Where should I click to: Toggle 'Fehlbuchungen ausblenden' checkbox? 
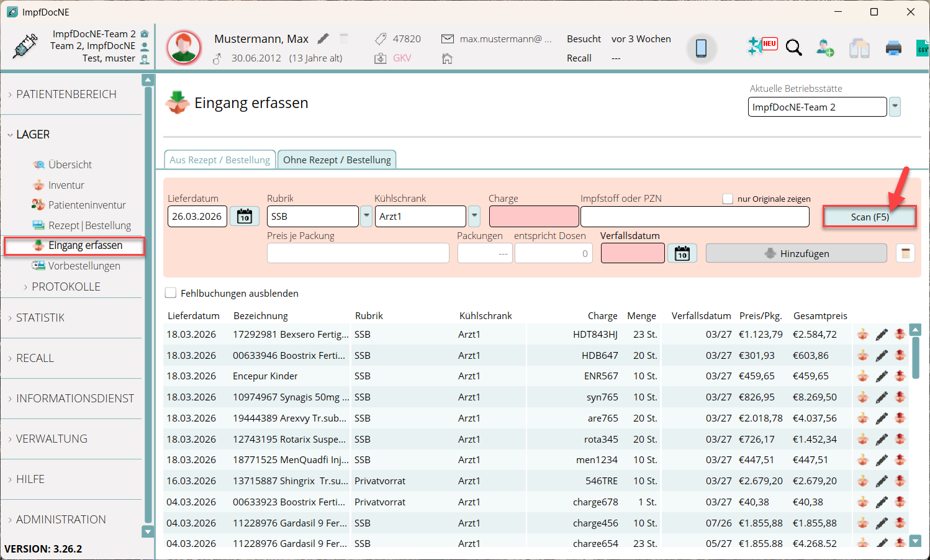pos(171,293)
